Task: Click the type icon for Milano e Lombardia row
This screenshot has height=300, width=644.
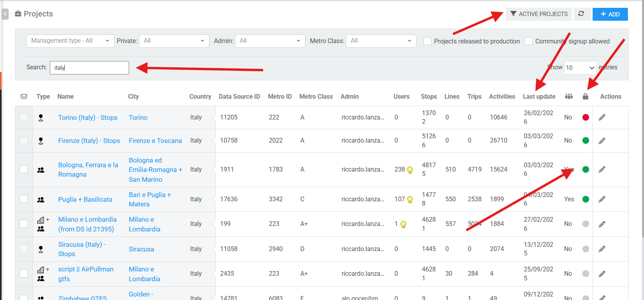Action: pos(43,224)
